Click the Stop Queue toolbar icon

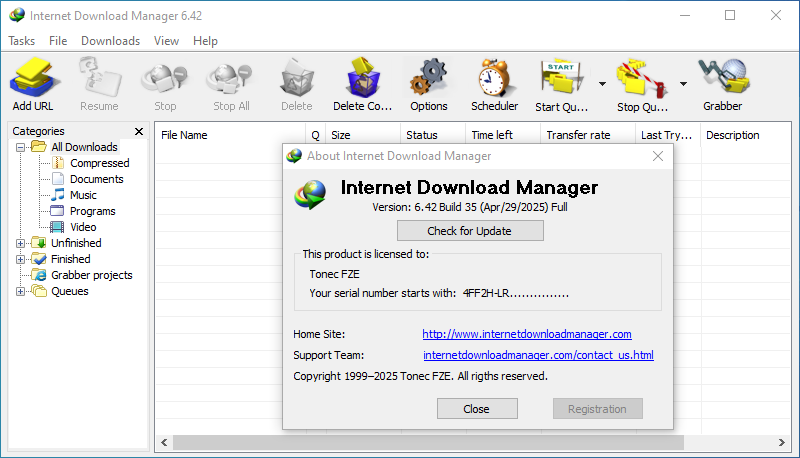(x=642, y=78)
